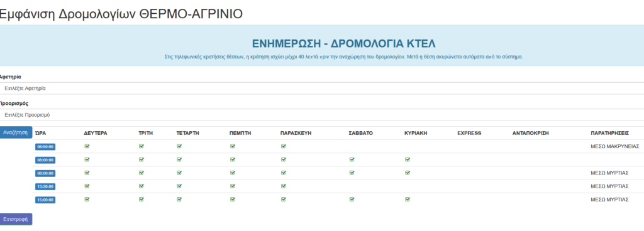Click the Αφετηρία field label
The height and width of the screenshot is (231, 644).
click(11, 77)
